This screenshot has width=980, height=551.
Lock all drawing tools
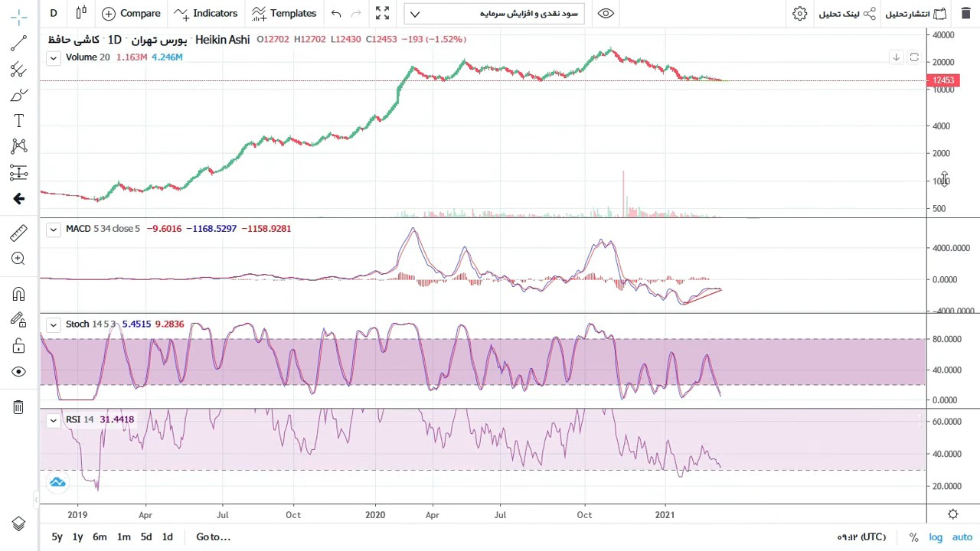point(19,346)
